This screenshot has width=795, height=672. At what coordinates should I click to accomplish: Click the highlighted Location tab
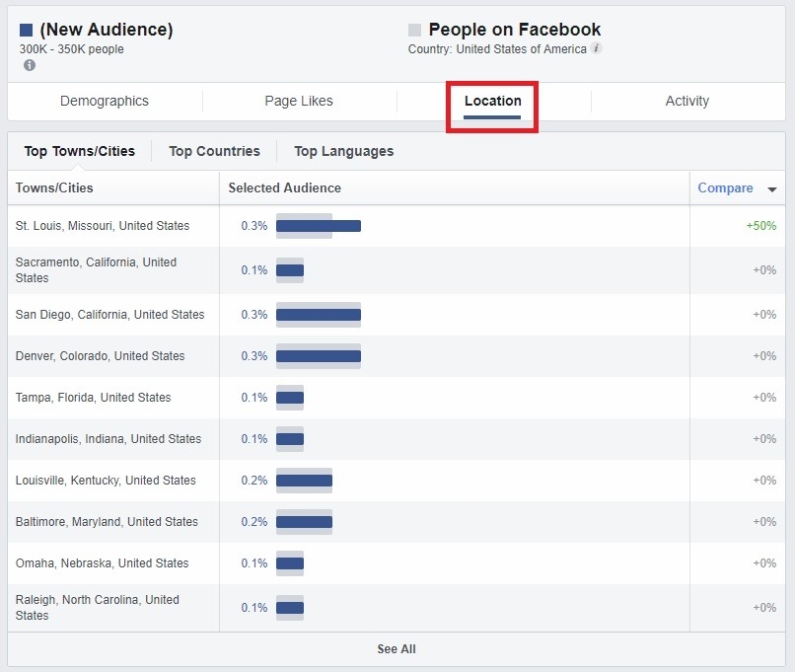click(x=492, y=101)
